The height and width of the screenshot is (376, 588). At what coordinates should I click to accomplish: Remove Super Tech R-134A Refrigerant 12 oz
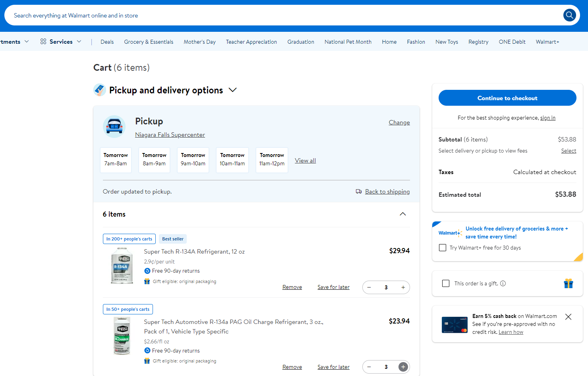[292, 287]
